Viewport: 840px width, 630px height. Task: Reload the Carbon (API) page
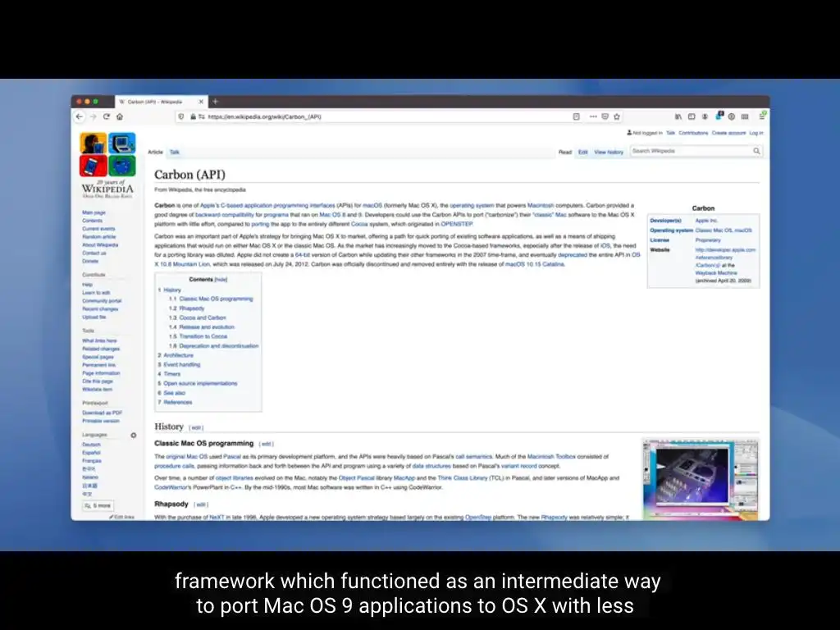[x=107, y=116]
